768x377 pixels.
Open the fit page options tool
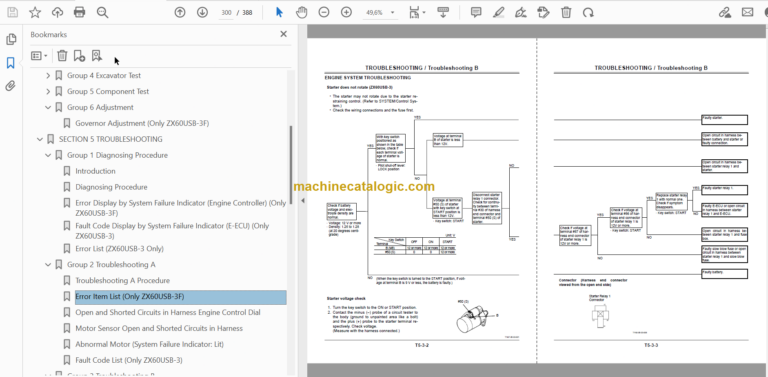coord(417,12)
